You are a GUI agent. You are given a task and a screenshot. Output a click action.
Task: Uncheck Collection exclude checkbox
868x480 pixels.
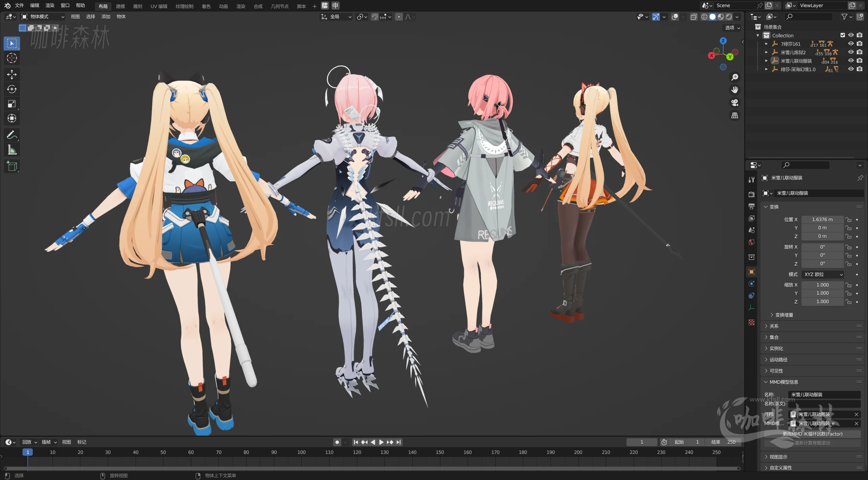point(843,35)
